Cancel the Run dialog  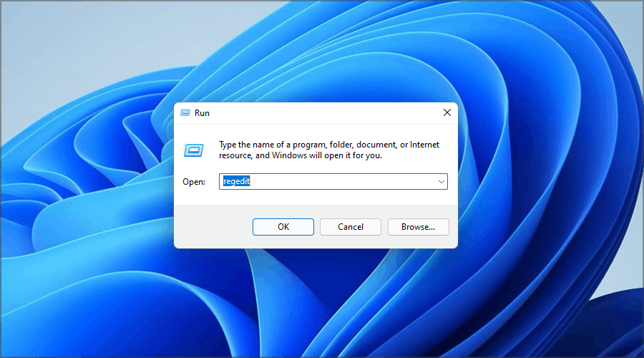[x=351, y=227]
